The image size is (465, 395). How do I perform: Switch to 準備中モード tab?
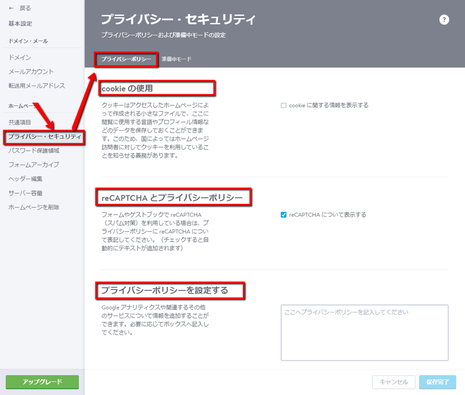coord(177,59)
